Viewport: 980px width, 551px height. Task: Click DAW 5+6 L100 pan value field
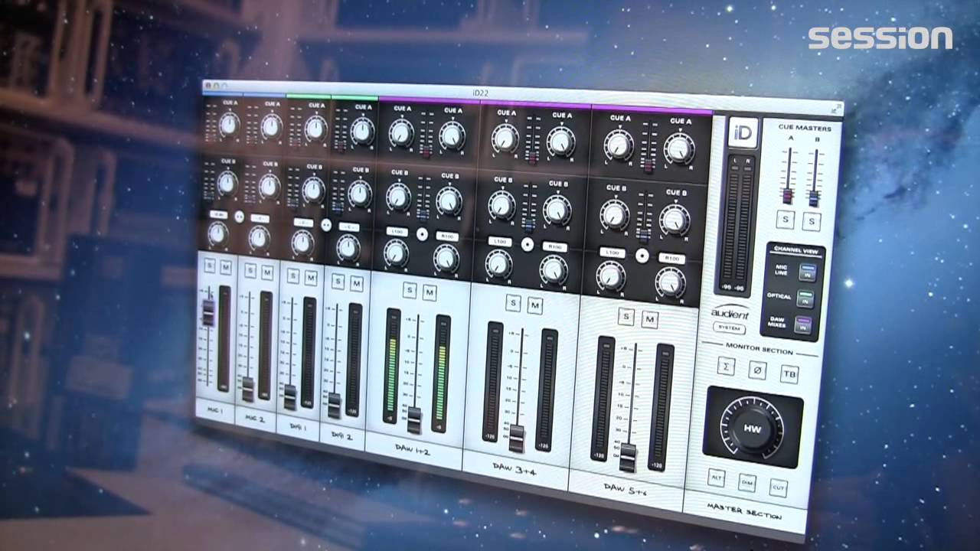click(x=612, y=252)
